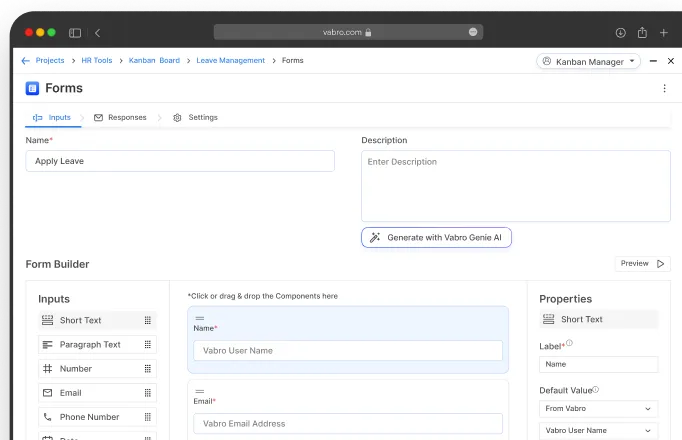Click the Preview button

[642, 264]
